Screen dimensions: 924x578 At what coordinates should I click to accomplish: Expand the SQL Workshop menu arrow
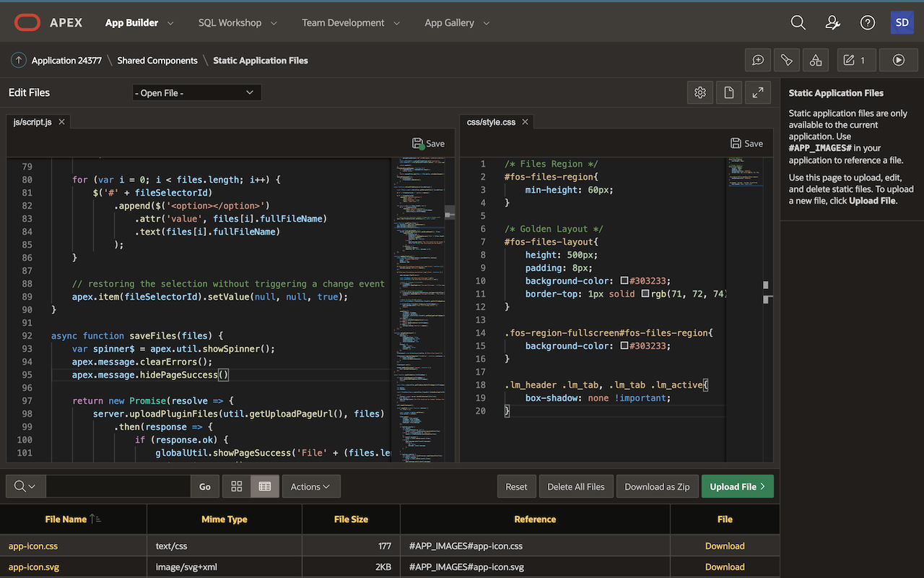(x=274, y=23)
